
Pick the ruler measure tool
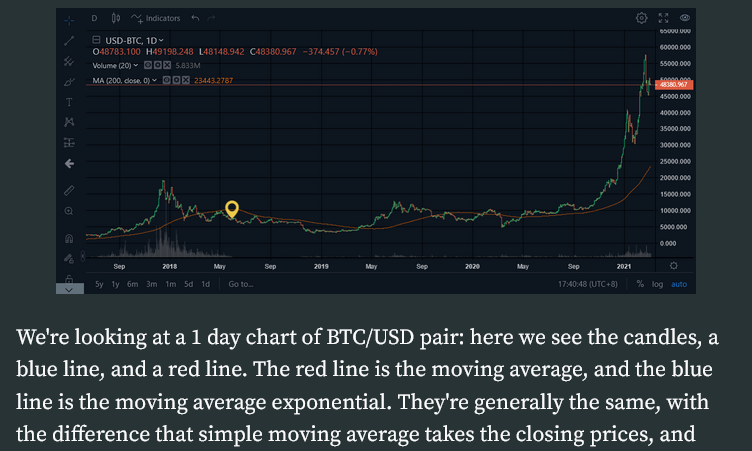(x=69, y=190)
